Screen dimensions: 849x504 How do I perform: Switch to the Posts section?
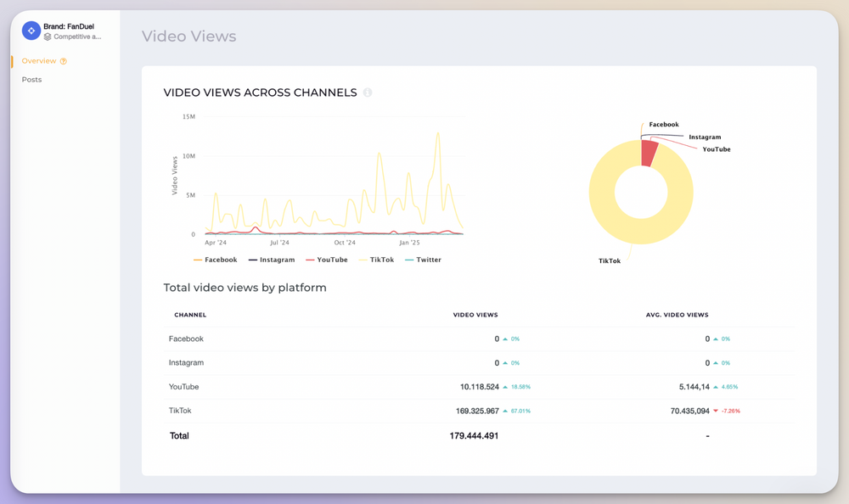(x=31, y=79)
